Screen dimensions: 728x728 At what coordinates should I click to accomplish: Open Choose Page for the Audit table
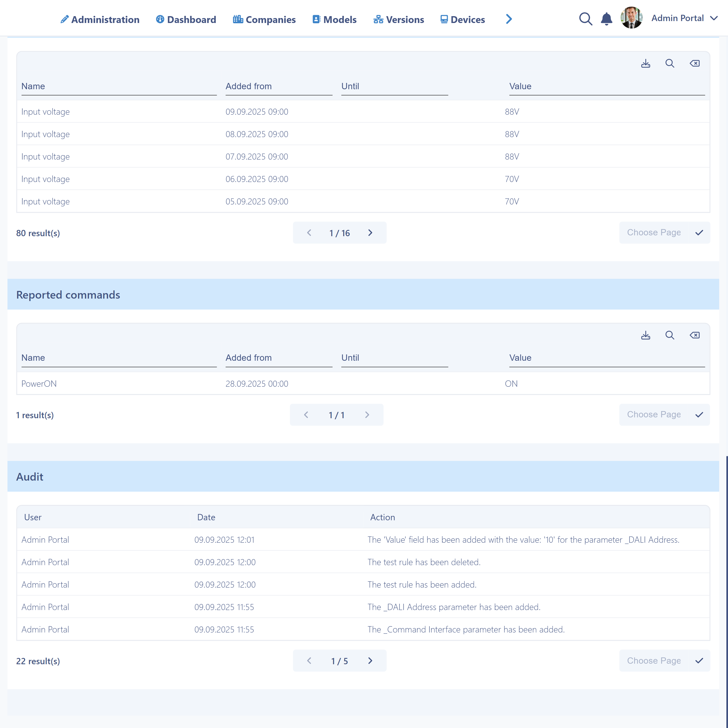[x=653, y=661]
